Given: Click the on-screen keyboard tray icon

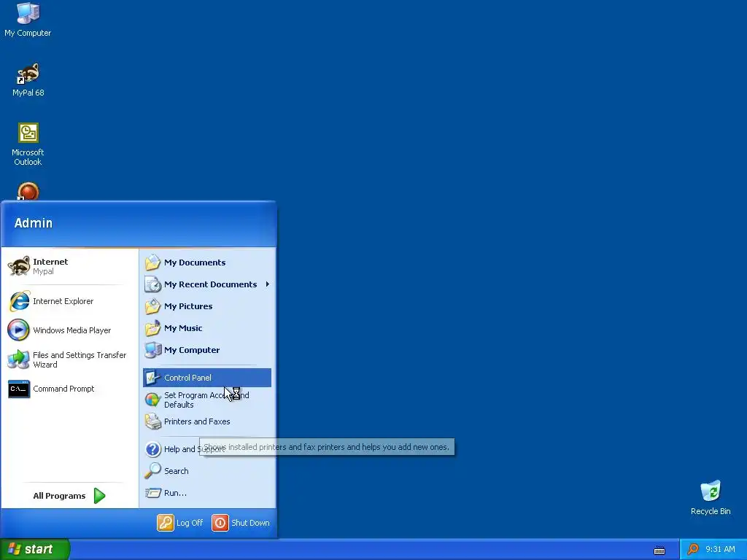Looking at the screenshot, I should pos(659,551).
